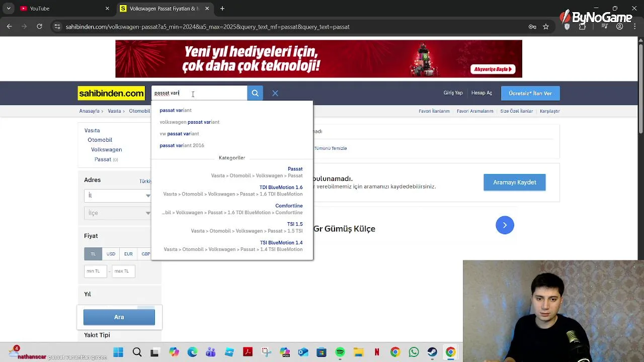
Task: Select EUR currency toggle
Action: tap(128, 254)
